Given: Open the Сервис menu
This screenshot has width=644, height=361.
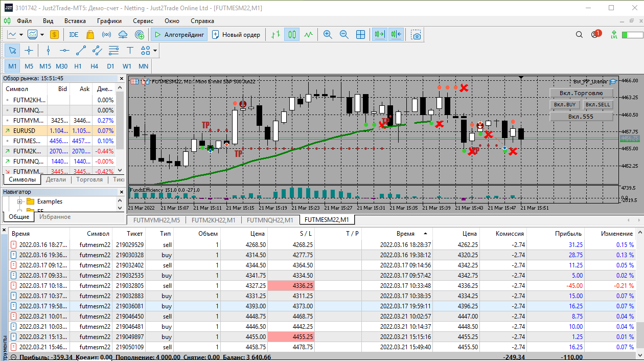Looking at the screenshot, I should click(x=143, y=21).
